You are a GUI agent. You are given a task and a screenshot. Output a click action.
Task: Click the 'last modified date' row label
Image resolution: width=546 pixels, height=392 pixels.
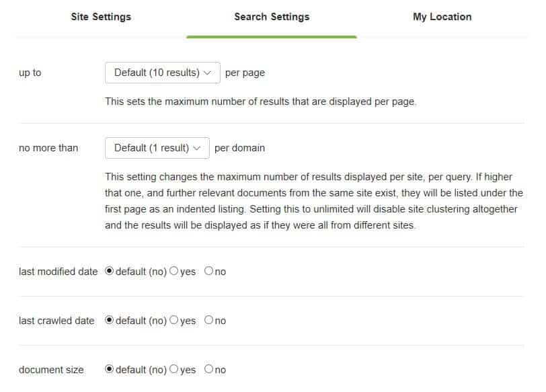coord(58,272)
